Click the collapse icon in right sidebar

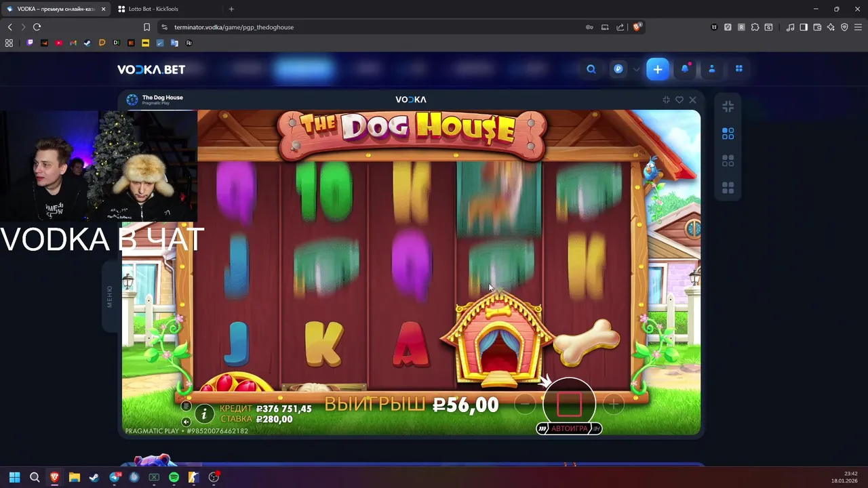click(728, 106)
